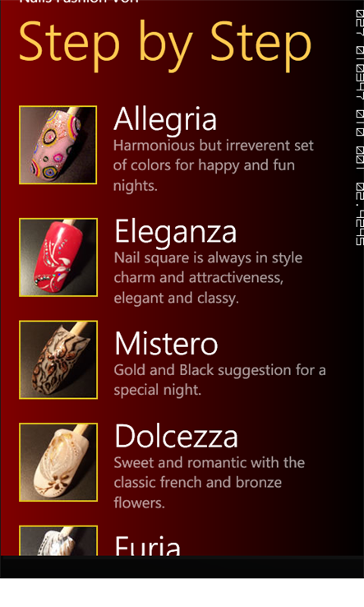
Task: Select the Eleganza title
Action: (175, 231)
